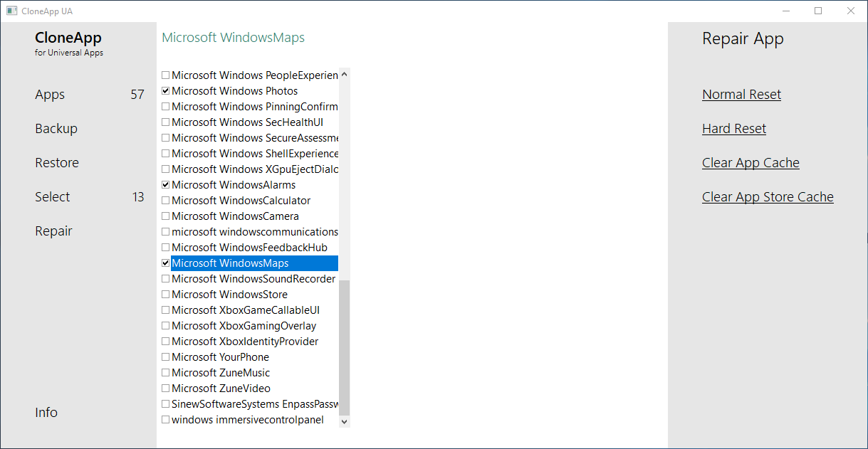
Task: Go to the Restore section
Action: (x=57, y=163)
